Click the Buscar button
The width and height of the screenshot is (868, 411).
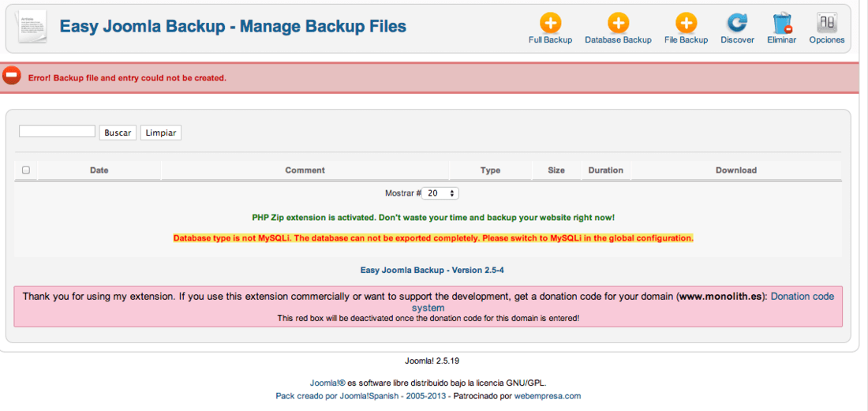point(118,133)
